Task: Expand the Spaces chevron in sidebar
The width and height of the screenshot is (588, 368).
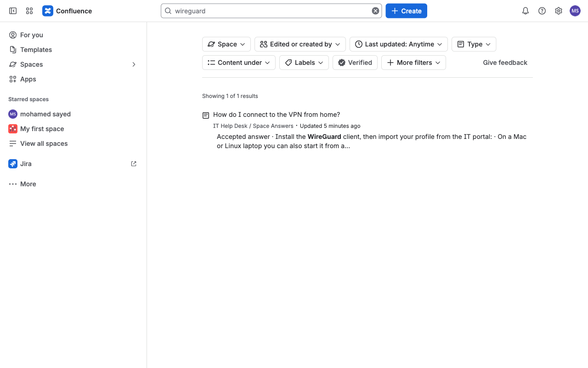Action: coord(134,64)
